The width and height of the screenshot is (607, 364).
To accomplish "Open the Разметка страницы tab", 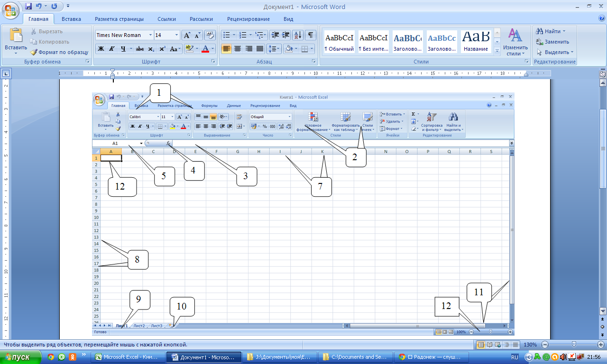I will pos(119,19).
